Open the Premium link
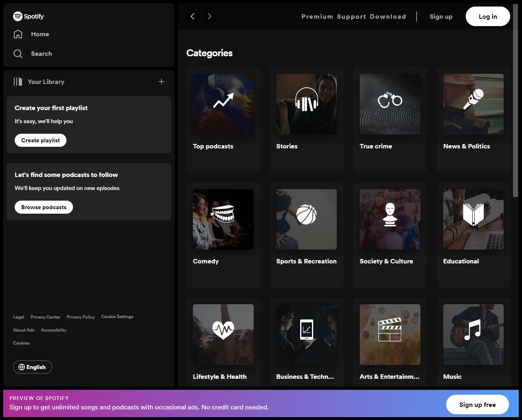The image size is (522, 420). coord(317,16)
